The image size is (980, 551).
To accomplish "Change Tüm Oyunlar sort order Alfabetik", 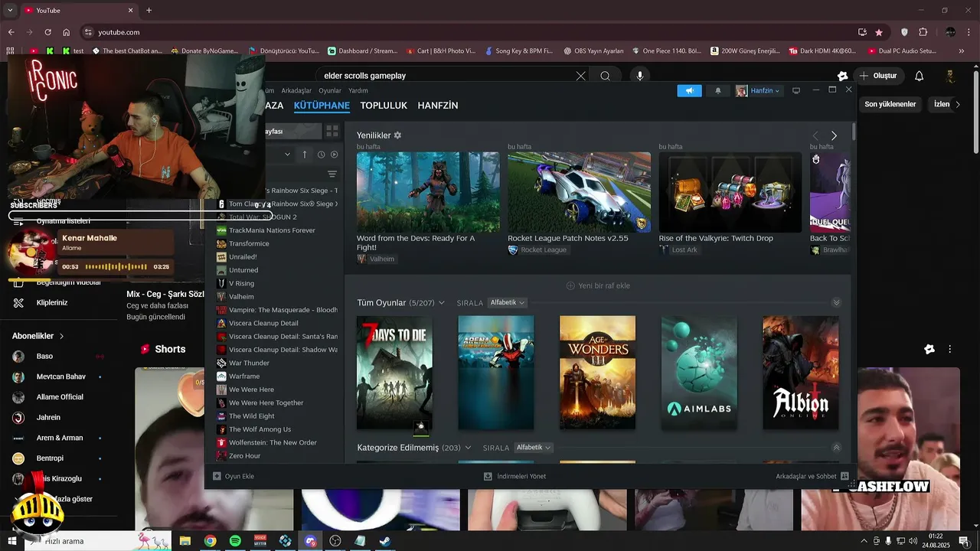I will point(508,303).
